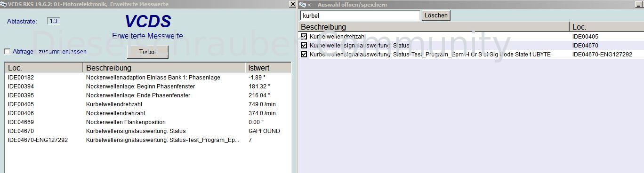Screen dimensions: 644x173
Task: Select left-table row IDE04670-ENG127292
Action: (148, 140)
